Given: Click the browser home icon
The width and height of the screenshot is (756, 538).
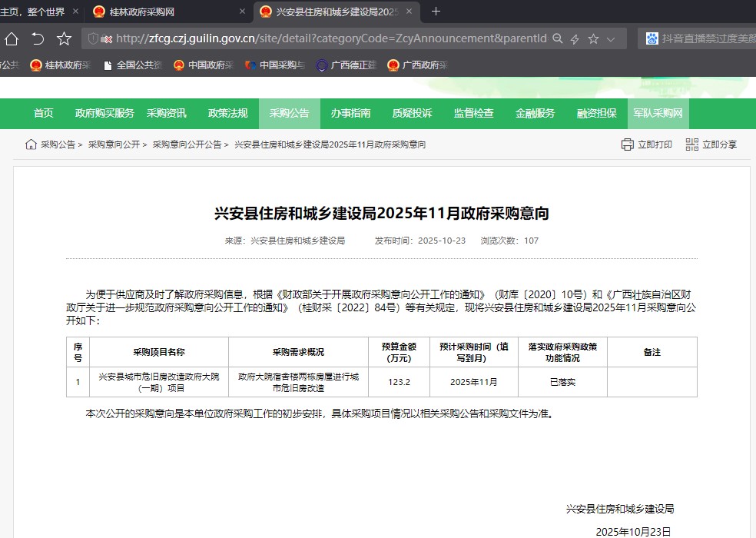Looking at the screenshot, I should coord(12,38).
